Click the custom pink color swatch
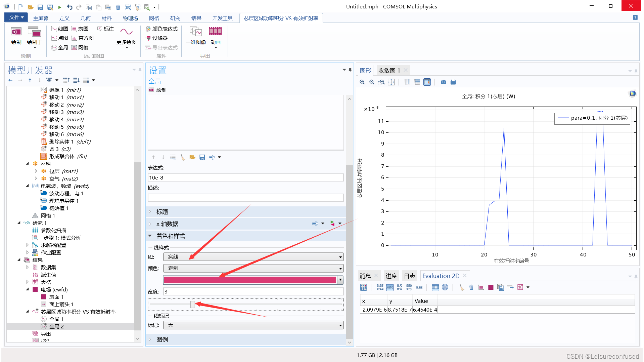644x362 pixels. click(250, 280)
